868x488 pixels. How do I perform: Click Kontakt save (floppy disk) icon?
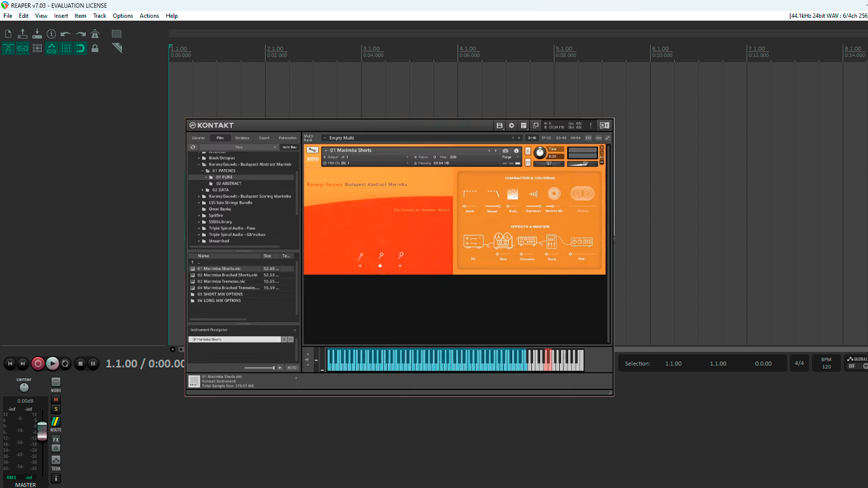click(499, 125)
